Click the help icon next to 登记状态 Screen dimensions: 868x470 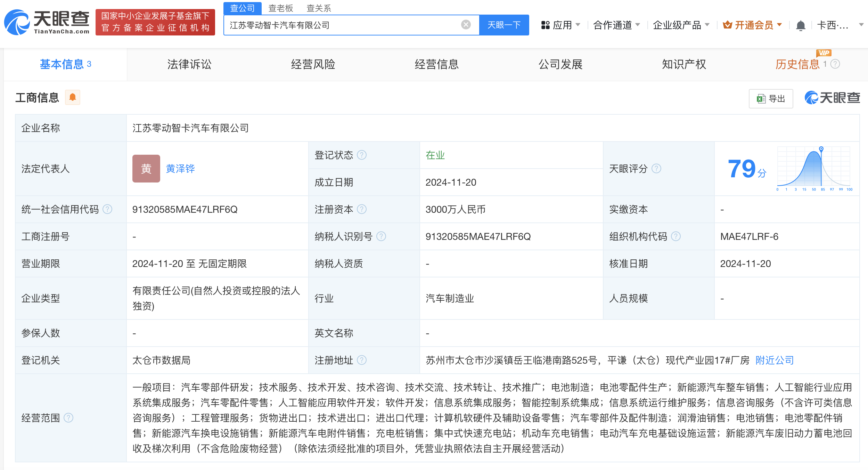362,155
